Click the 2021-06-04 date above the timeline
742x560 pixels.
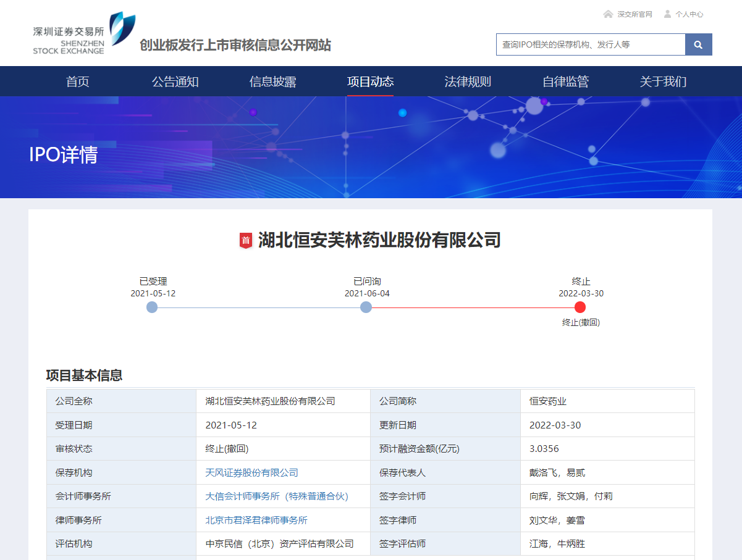(367, 293)
